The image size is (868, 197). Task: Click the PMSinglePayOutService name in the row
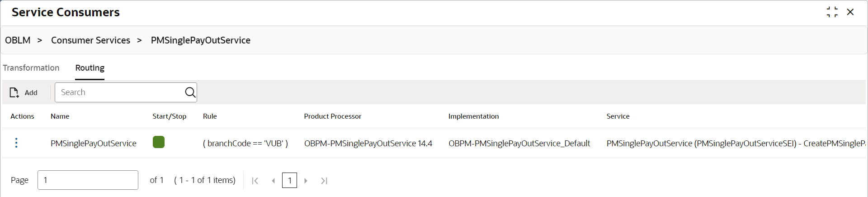pos(93,144)
